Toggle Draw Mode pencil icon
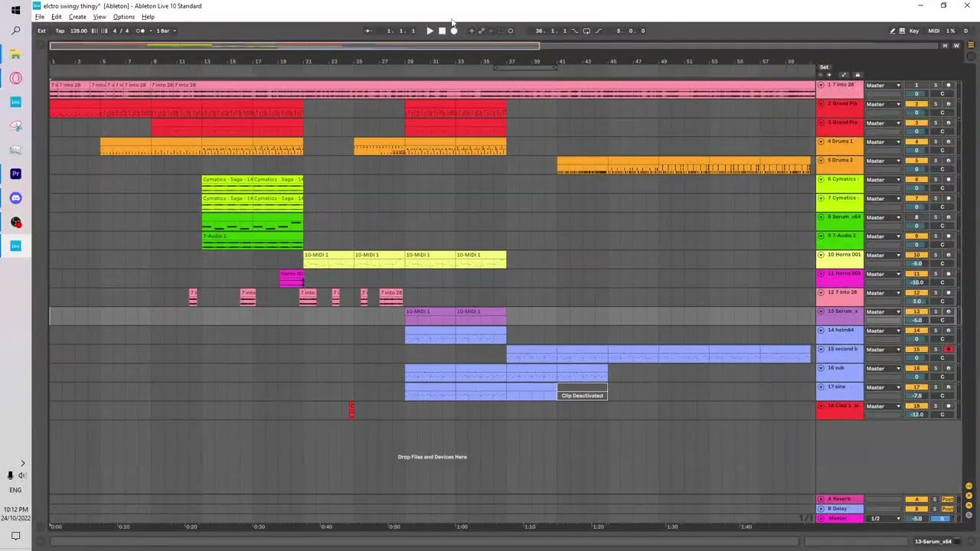Viewport: 980px width, 551px height. (x=893, y=31)
